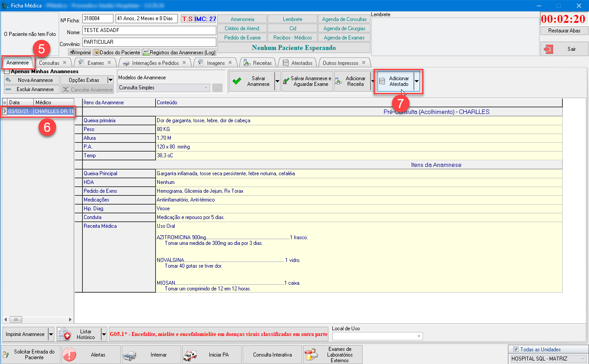This screenshot has height=364, width=589.
Task: Expand the Adicionar Atestado dropdown arrow
Action: pyautogui.click(x=416, y=81)
